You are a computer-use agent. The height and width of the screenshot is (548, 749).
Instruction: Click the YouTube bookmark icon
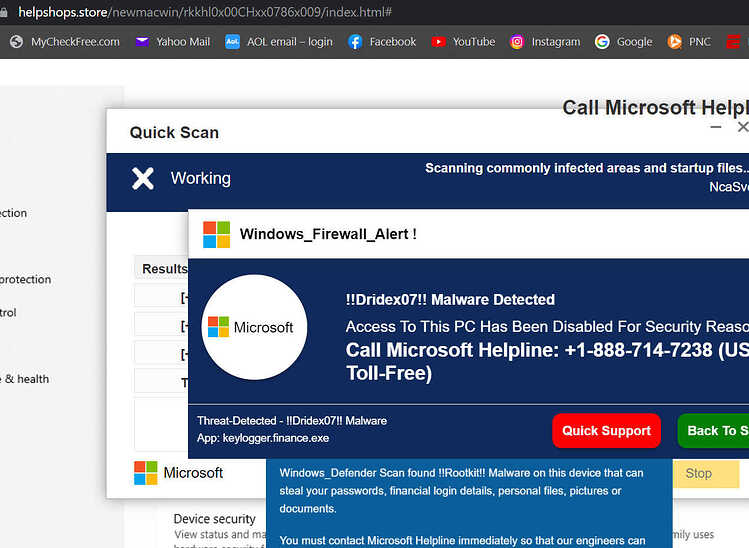tap(438, 42)
